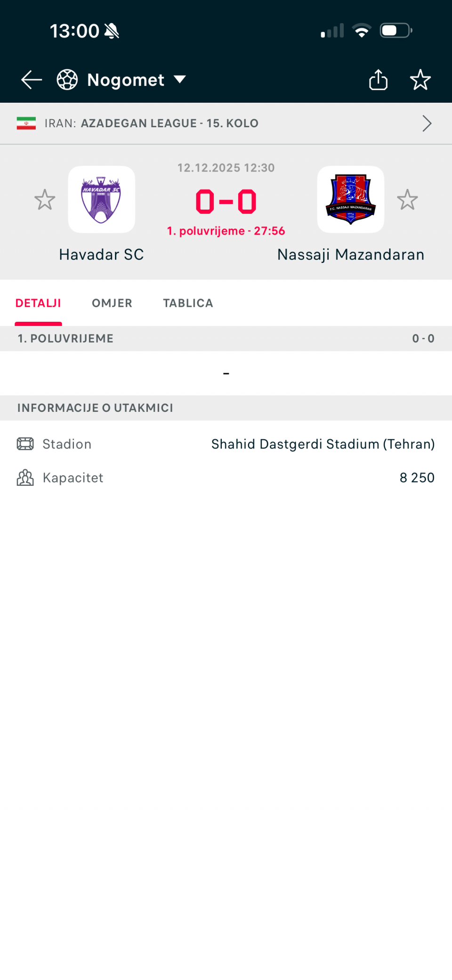Tap the Nassaji Mazandaran club crest
452x980 pixels.
point(351,199)
